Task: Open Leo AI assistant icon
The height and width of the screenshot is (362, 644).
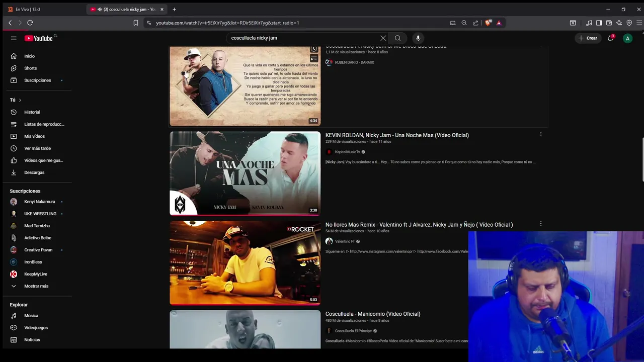Action: pyautogui.click(x=619, y=23)
